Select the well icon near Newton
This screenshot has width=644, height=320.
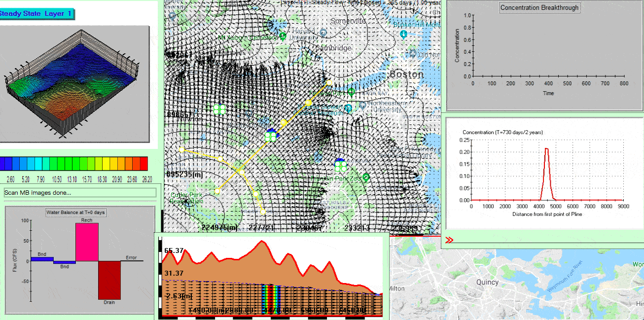(x=219, y=109)
